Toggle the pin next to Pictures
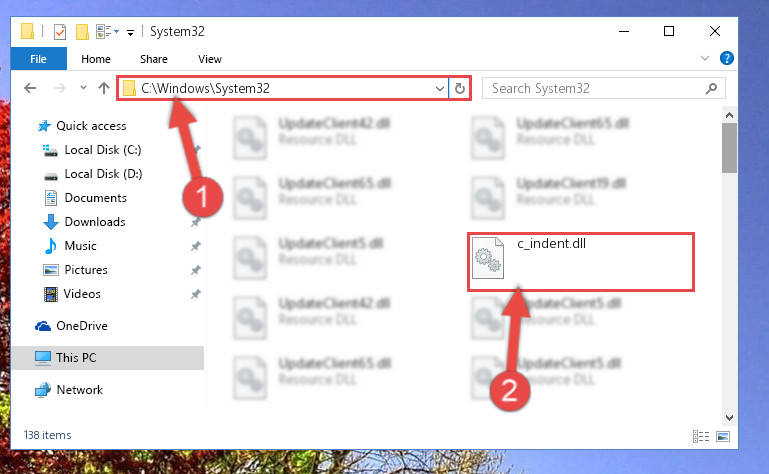 [x=195, y=270]
